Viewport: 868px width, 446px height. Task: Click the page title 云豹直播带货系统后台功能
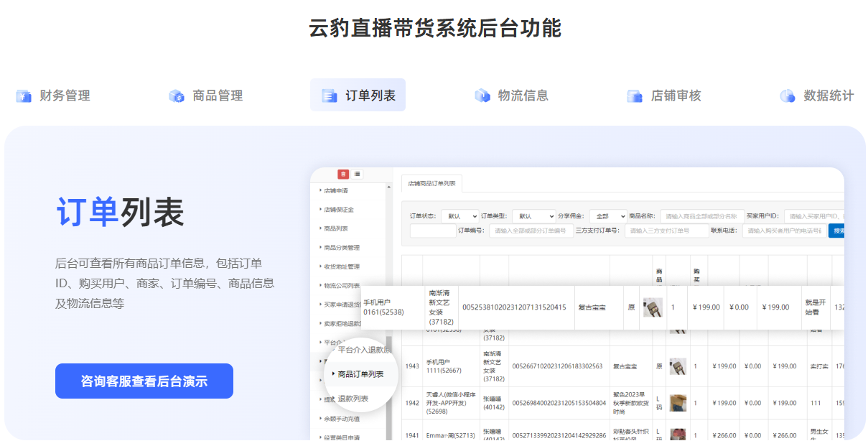coord(434,28)
